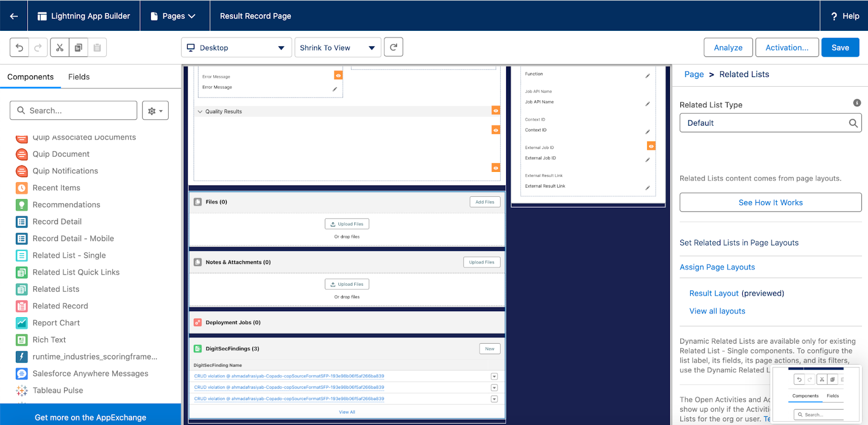868x425 pixels.
Task: Click the Add Files button
Action: pos(484,202)
